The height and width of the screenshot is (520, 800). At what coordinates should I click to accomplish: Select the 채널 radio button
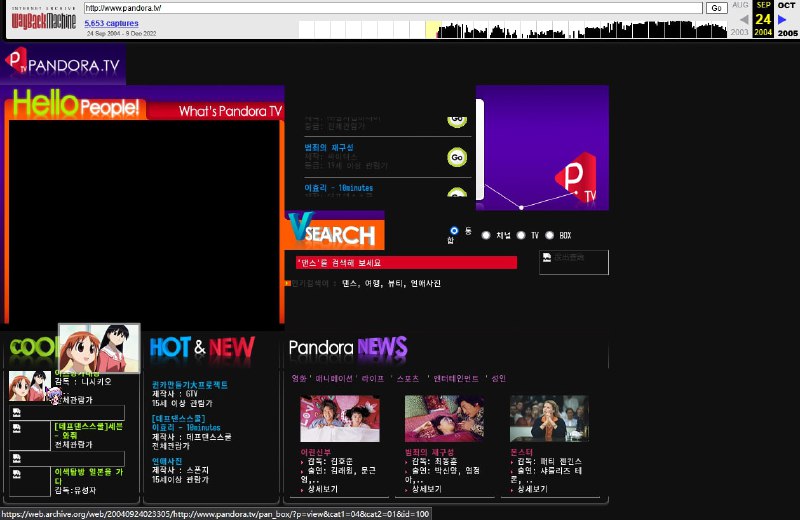coord(486,236)
